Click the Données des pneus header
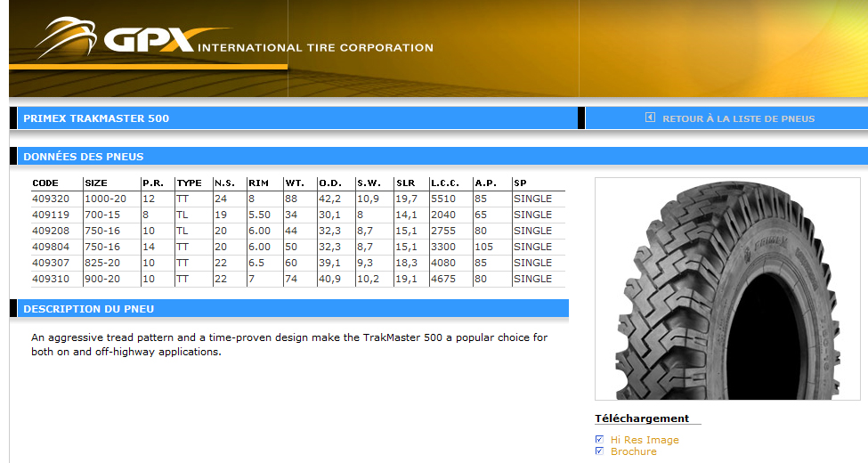Screen dimensions: 868x463 (83, 157)
